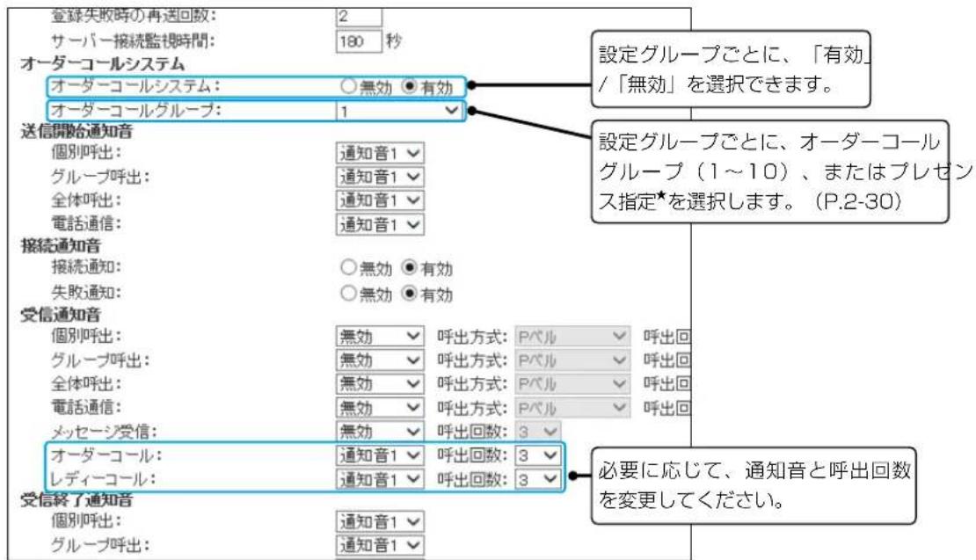Click the 送信開始通知音 section heading
The height and width of the screenshot is (560, 976).
click(x=76, y=131)
